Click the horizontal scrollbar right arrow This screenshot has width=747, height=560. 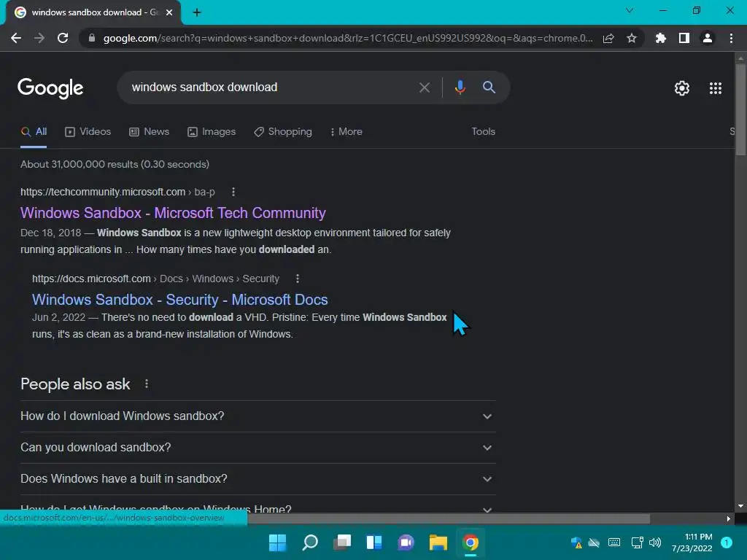(729, 518)
